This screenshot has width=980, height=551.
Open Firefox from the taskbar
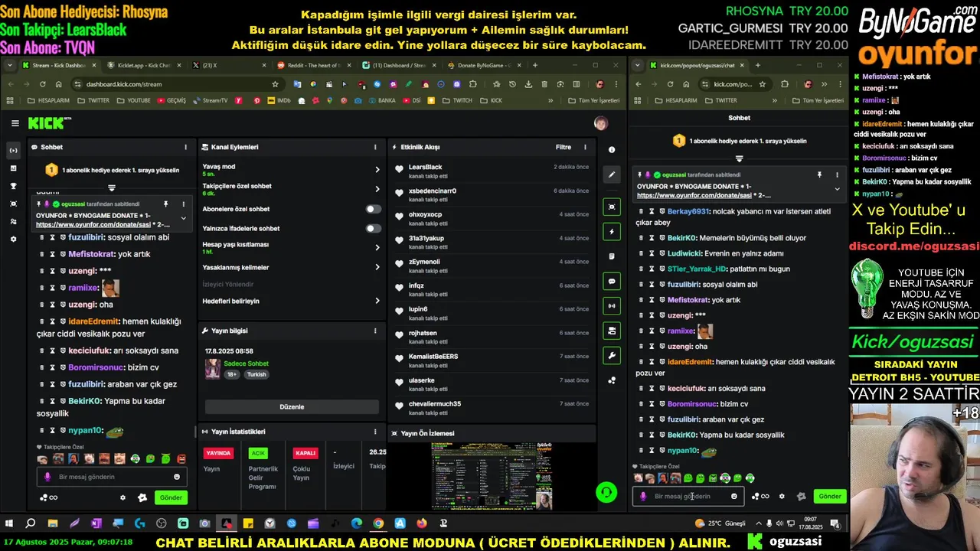coord(422,523)
